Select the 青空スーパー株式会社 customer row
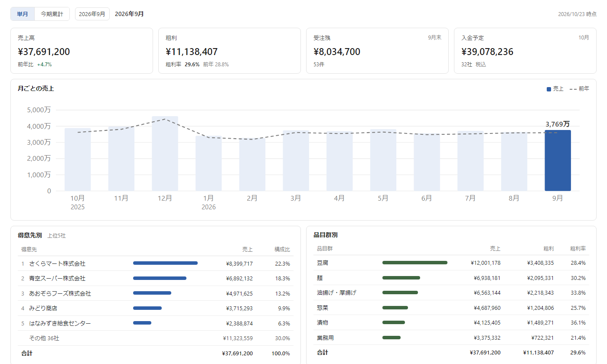The width and height of the screenshot is (607, 364). [156, 278]
